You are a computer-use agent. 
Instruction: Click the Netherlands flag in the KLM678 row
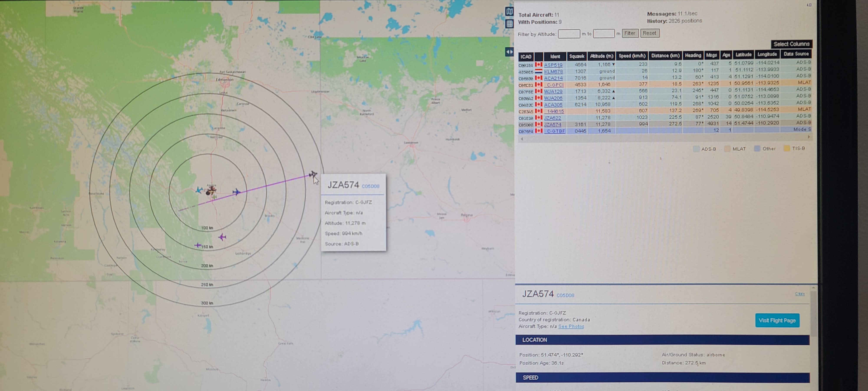538,71
